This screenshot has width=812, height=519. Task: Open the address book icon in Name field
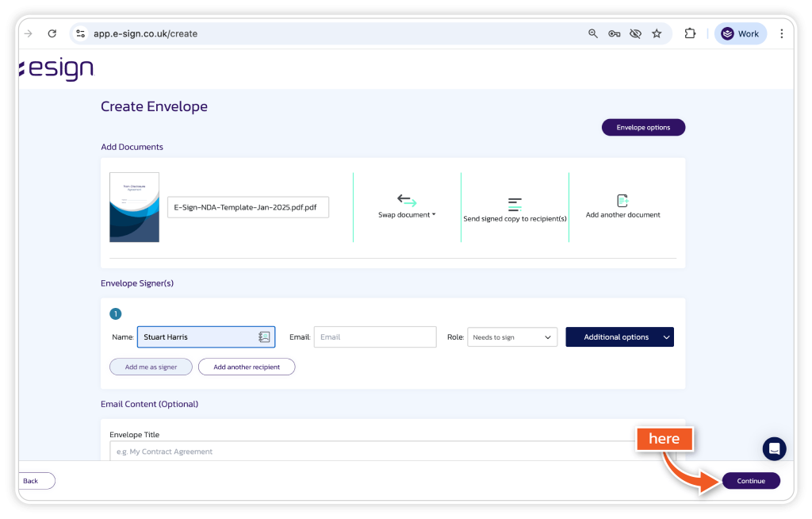click(x=264, y=337)
